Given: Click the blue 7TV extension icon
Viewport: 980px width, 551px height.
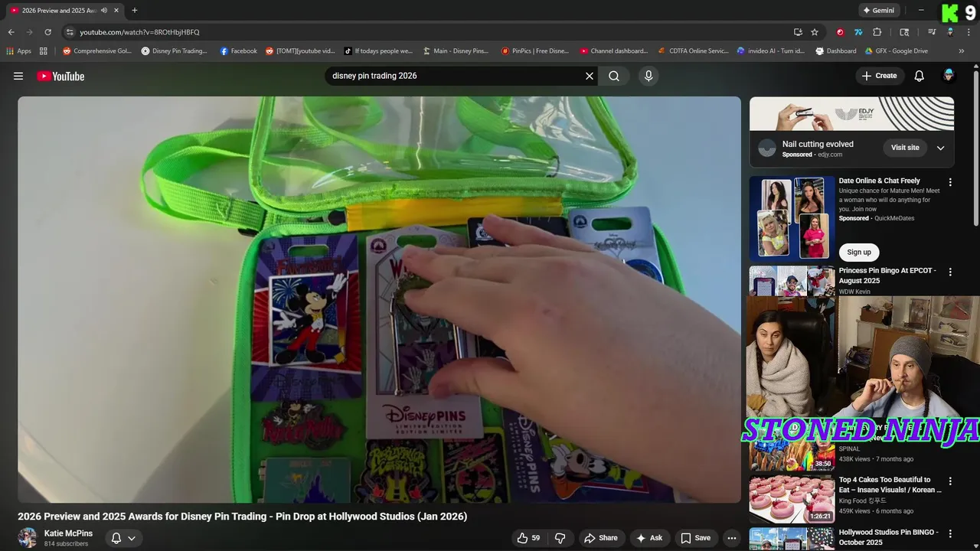Looking at the screenshot, I should pos(858,32).
